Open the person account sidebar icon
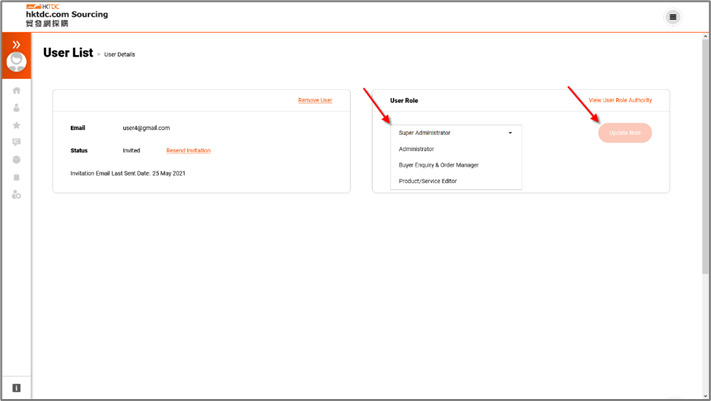711x401 pixels. 16,108
